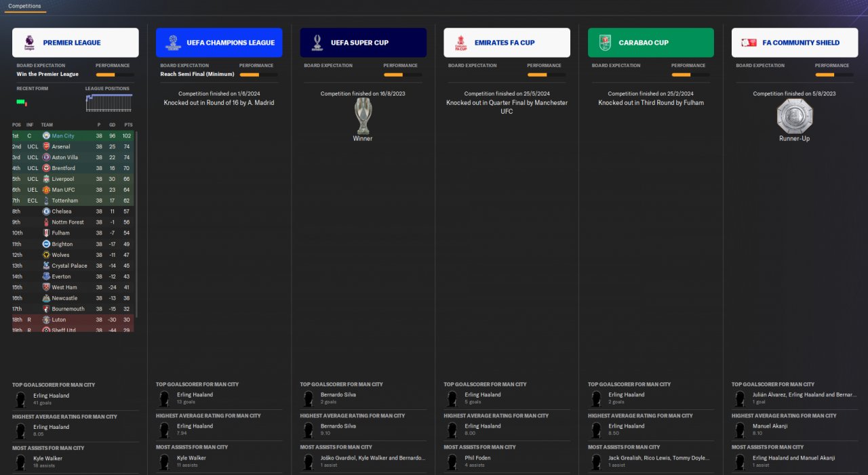The height and width of the screenshot is (475, 868).
Task: Click the Everton club badge
Action: [x=46, y=276]
